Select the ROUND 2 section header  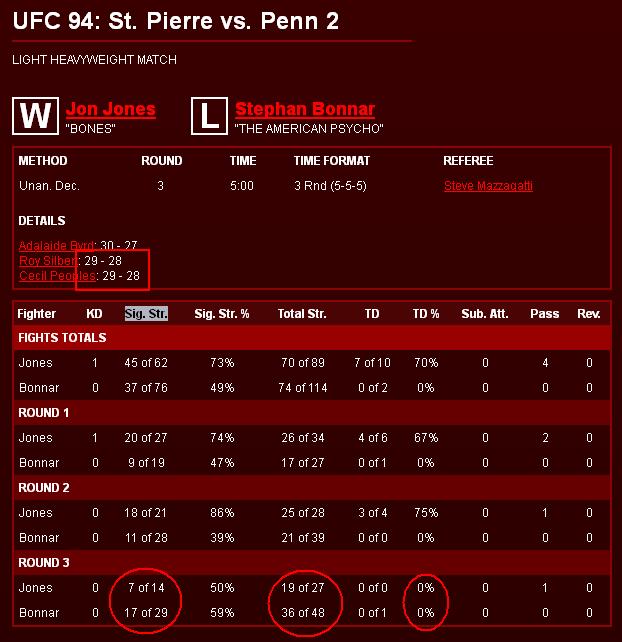pos(44,488)
